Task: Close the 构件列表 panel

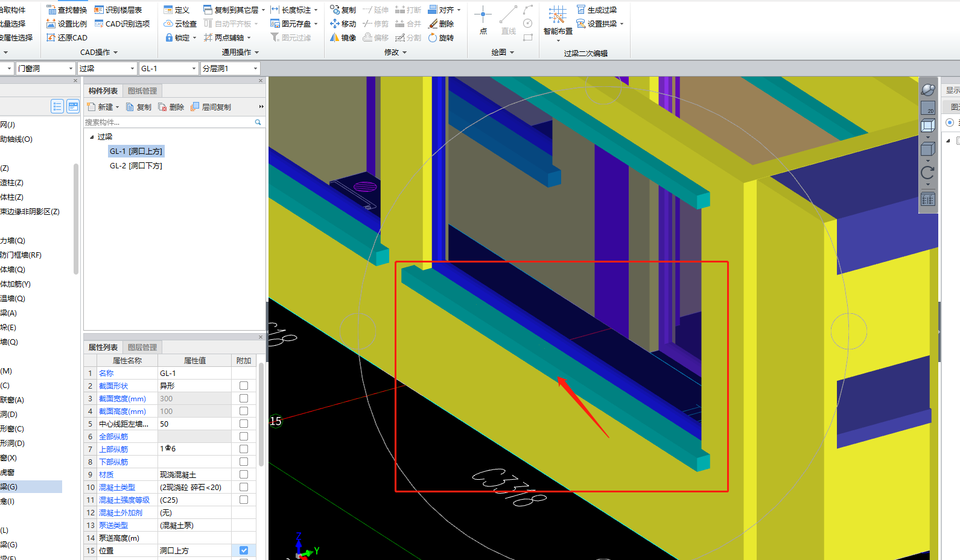Action: tap(261, 80)
